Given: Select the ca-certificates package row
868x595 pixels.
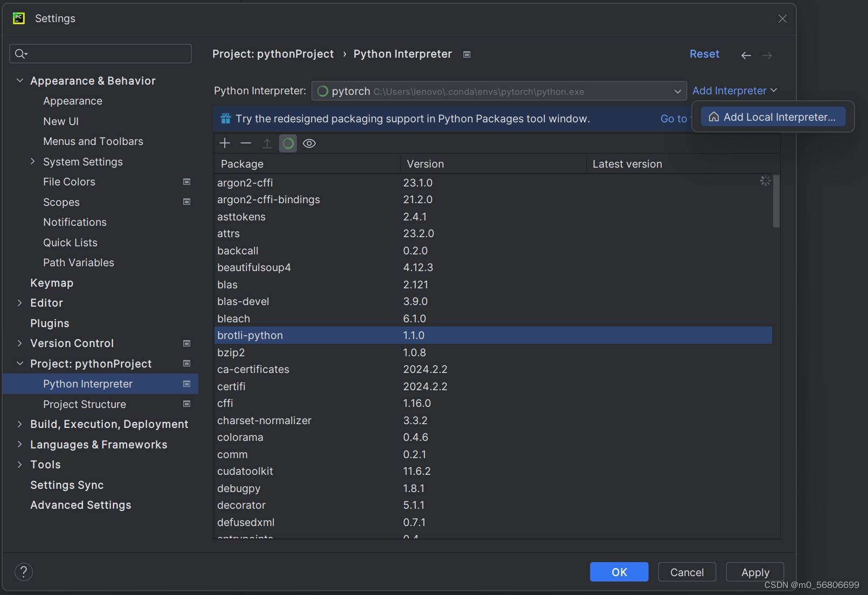Looking at the screenshot, I should [493, 369].
